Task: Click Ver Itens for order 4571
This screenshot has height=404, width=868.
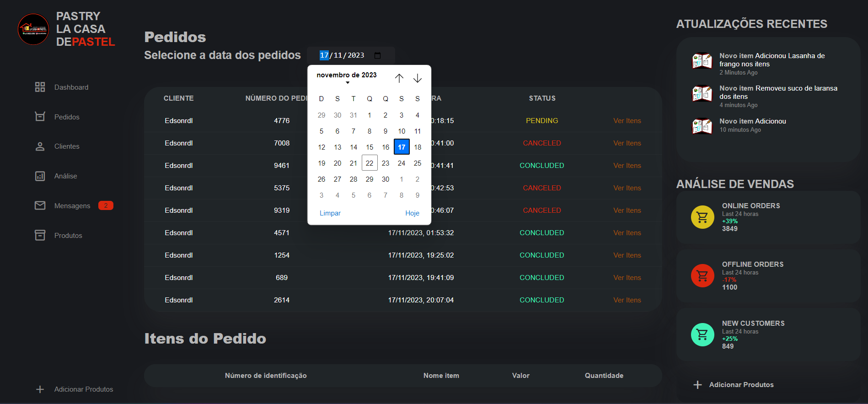Action: tap(627, 233)
